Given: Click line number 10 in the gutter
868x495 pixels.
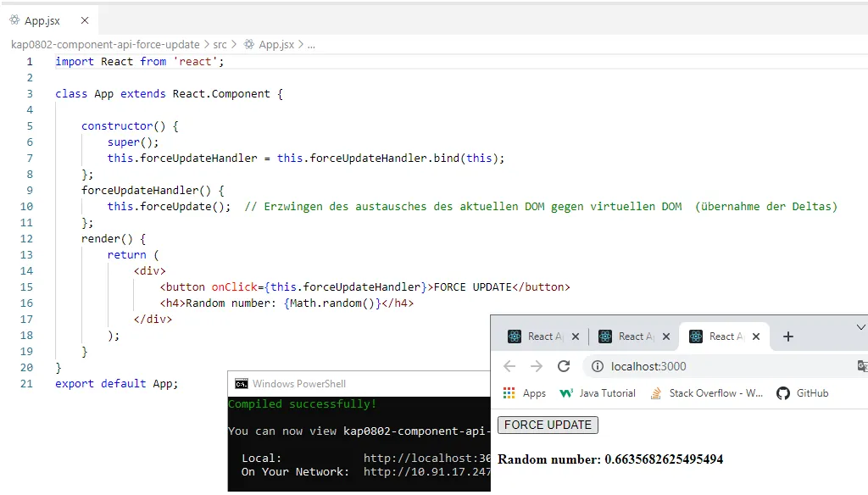Looking at the screenshot, I should pyautogui.click(x=26, y=207).
